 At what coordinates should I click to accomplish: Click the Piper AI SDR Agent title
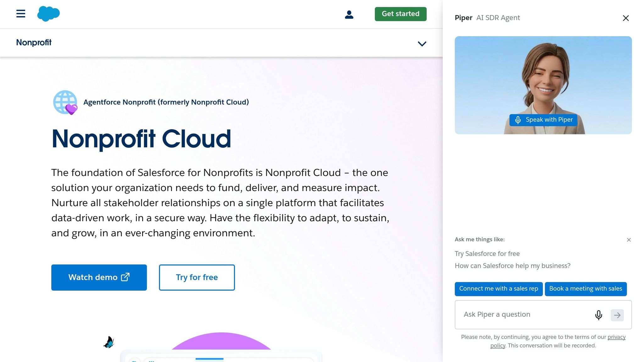click(x=487, y=18)
